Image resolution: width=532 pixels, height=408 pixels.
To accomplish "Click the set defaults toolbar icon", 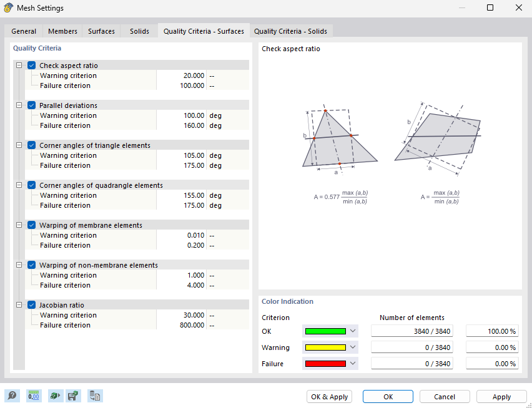I will pos(55,396).
